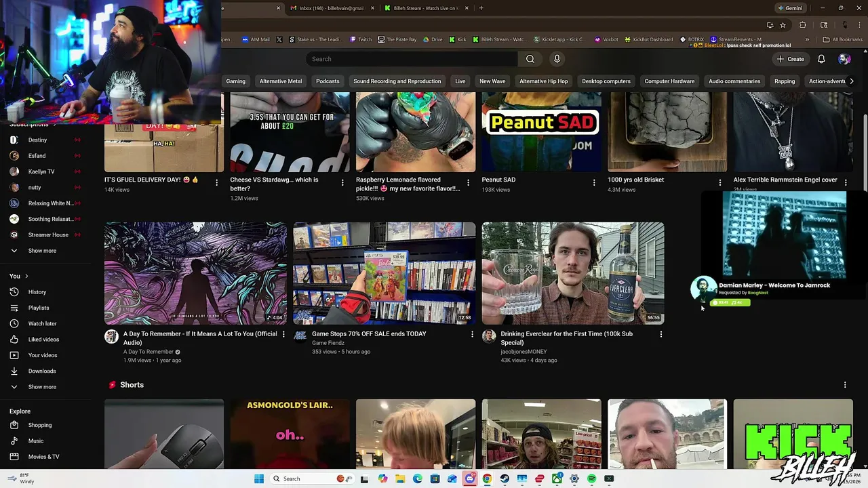Open Kaellyn TV subscription

pos(45,171)
